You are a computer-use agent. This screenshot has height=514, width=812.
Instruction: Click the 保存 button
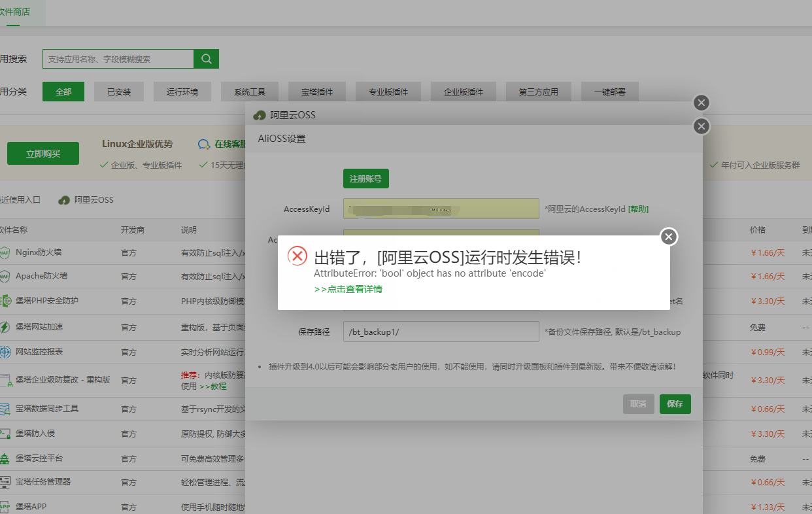tap(675, 404)
